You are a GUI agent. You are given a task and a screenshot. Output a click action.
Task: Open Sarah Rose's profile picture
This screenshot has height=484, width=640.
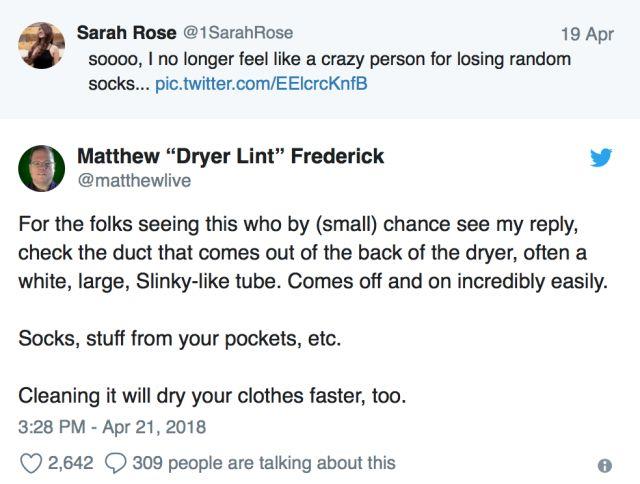pyautogui.click(x=41, y=45)
